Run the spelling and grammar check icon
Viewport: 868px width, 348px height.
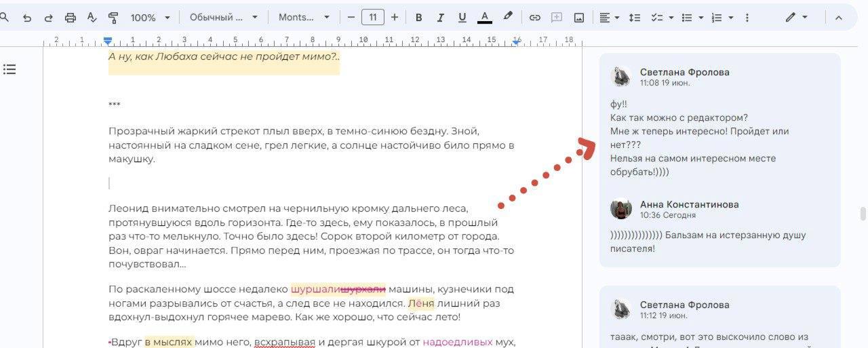coord(92,18)
